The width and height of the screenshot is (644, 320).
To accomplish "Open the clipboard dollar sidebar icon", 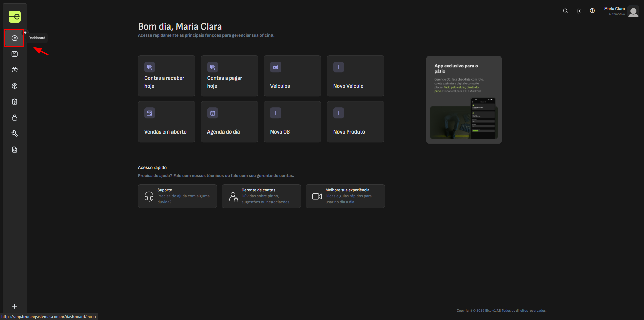I will click(15, 102).
